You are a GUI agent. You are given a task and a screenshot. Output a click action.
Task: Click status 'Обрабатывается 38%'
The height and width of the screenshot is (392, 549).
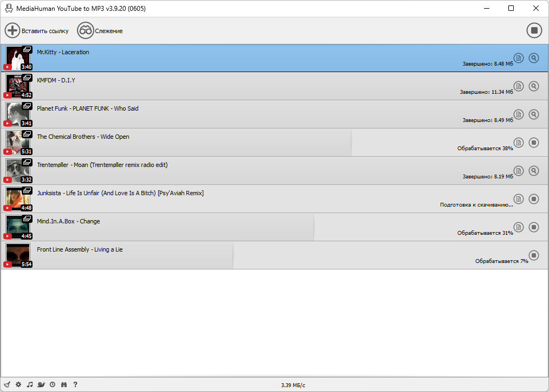click(x=485, y=149)
